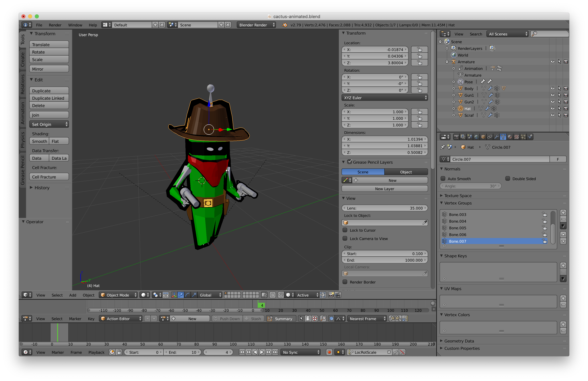The width and height of the screenshot is (588, 381).
Task: Open the XYZ Euler rotation mode dropdown
Action: click(x=384, y=98)
